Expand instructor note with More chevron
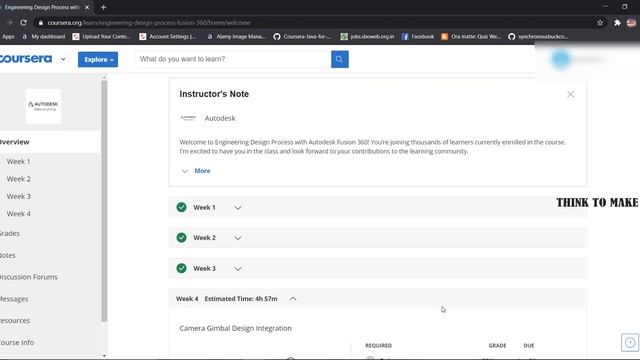The width and height of the screenshot is (640, 360). pyautogui.click(x=185, y=171)
